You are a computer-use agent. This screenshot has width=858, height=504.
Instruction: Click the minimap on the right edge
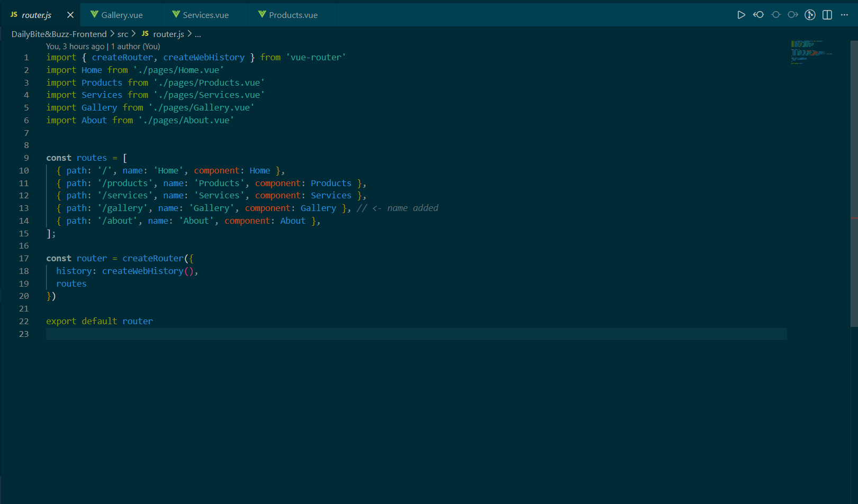tap(810, 53)
